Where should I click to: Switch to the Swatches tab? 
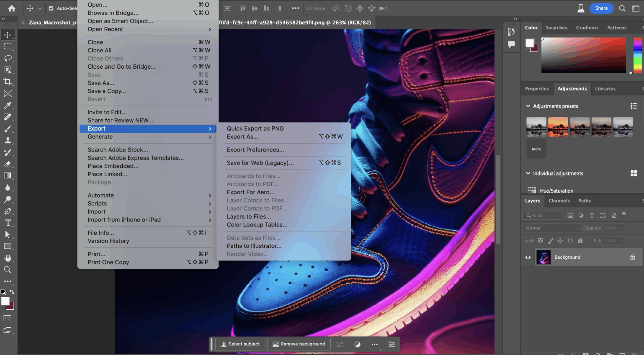pyautogui.click(x=556, y=28)
